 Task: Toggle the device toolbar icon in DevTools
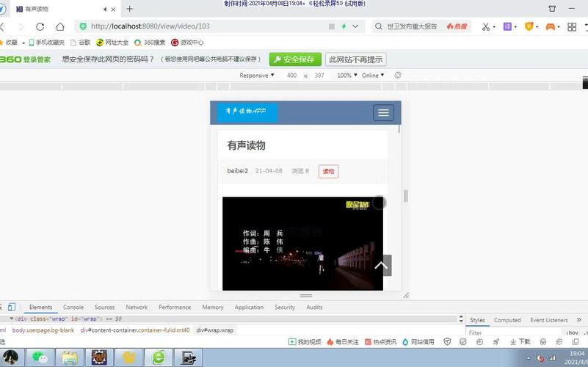(x=12, y=307)
